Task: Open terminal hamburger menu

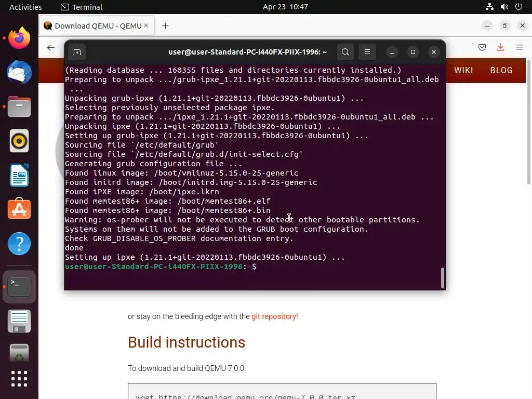Action: pyautogui.click(x=367, y=52)
